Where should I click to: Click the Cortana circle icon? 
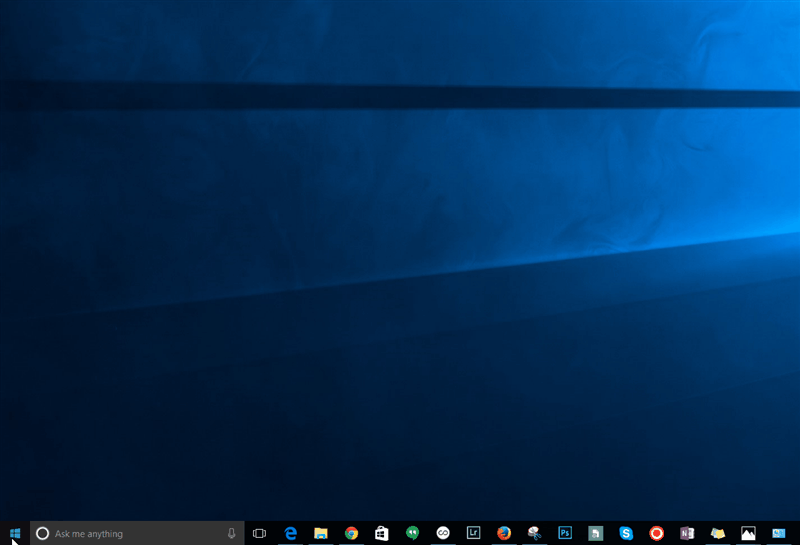click(43, 533)
